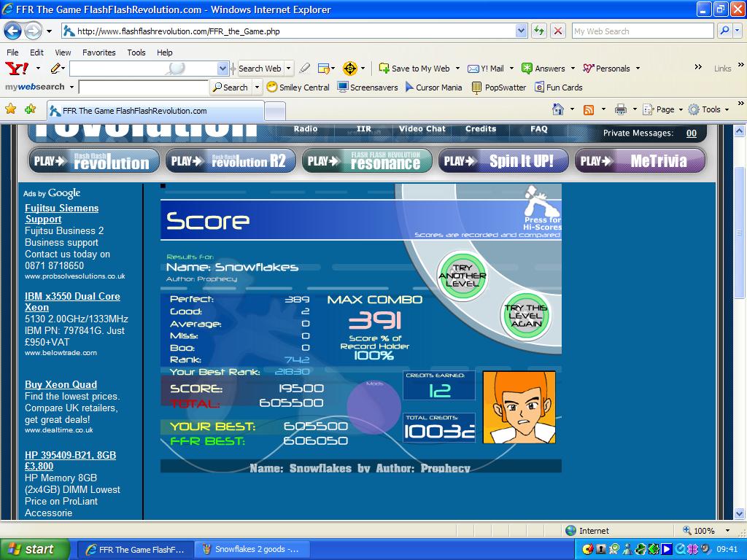
Task: Open a new blank tab
Action: [275, 112]
